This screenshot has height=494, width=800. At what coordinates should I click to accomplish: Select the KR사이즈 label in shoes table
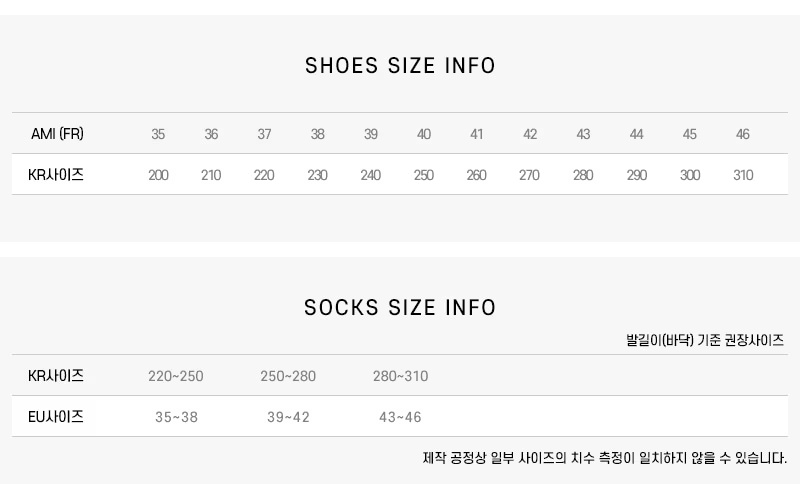click(56, 175)
